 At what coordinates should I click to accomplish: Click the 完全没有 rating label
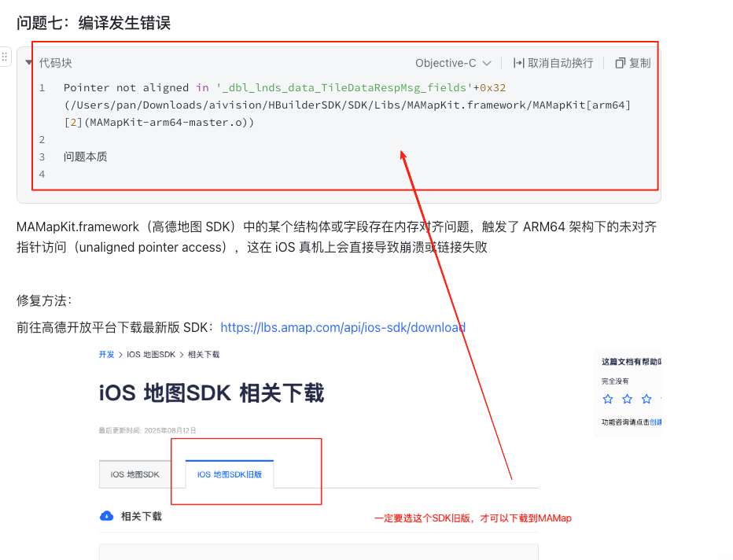[x=615, y=381]
